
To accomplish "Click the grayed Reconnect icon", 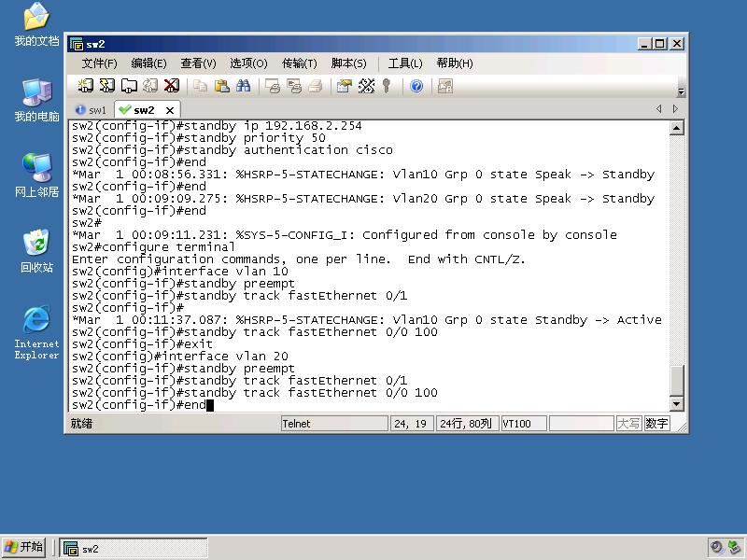I will [150, 86].
